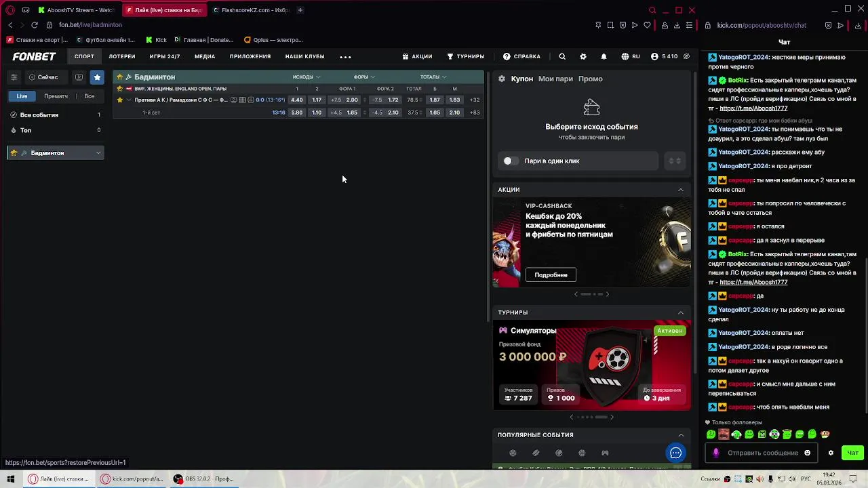Image resolution: width=868 pixels, height=488 pixels.
Task: Show previous tournament card with left arrow
Action: click(571, 418)
